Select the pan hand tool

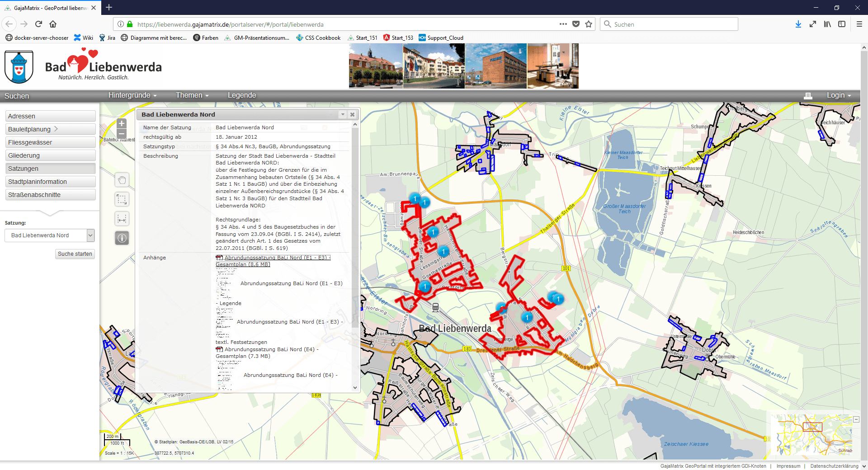122,180
